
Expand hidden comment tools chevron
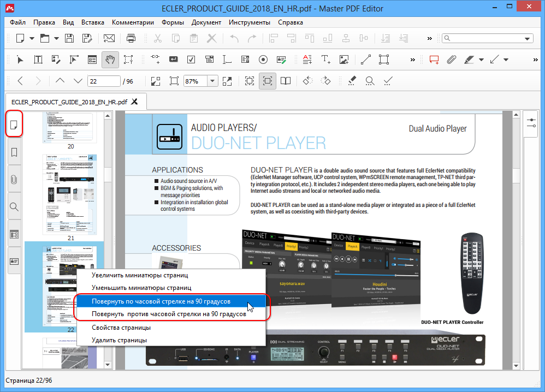click(x=536, y=60)
